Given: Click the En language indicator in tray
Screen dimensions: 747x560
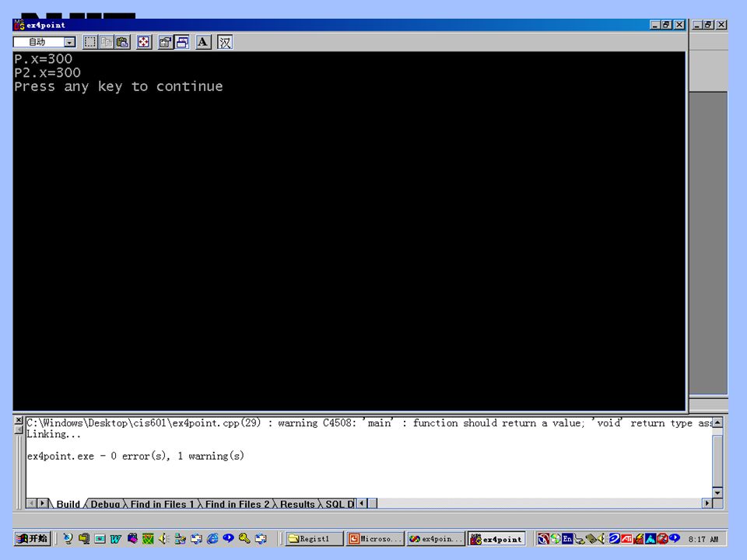Looking at the screenshot, I should click(567, 538).
